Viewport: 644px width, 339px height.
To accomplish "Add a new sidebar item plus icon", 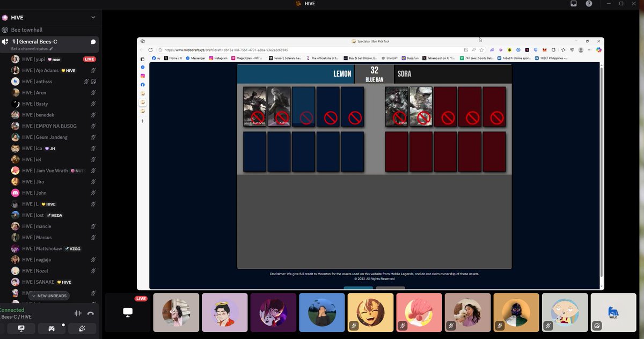I will (143, 121).
